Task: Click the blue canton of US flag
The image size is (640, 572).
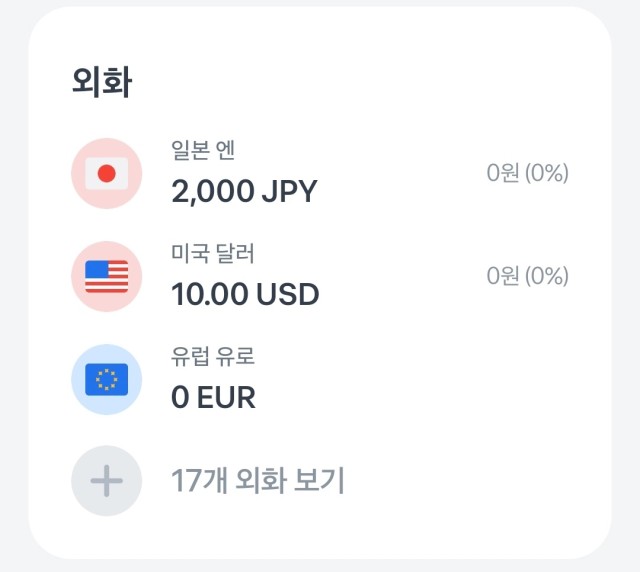Action: coord(97,269)
